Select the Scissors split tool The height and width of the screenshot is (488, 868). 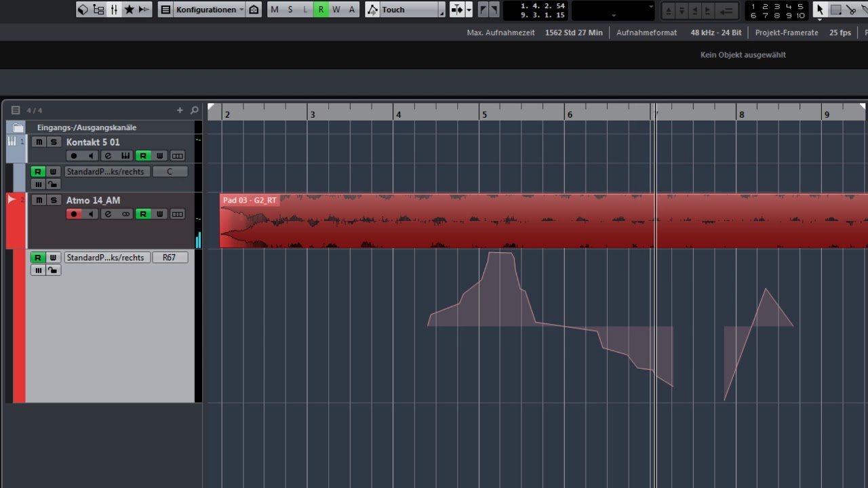[852, 9]
